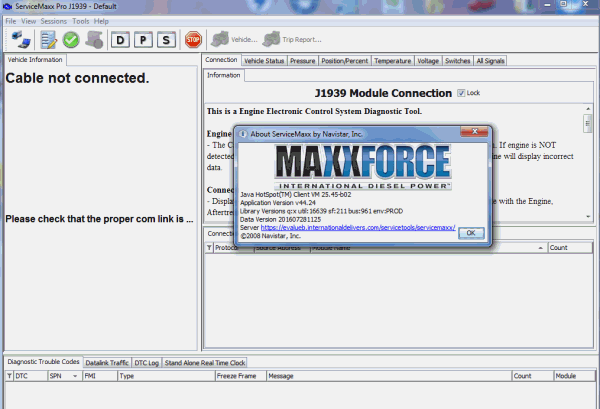This screenshot has height=409, width=600.
Task: Open the Trip Report toolbar item
Action: 292,40
